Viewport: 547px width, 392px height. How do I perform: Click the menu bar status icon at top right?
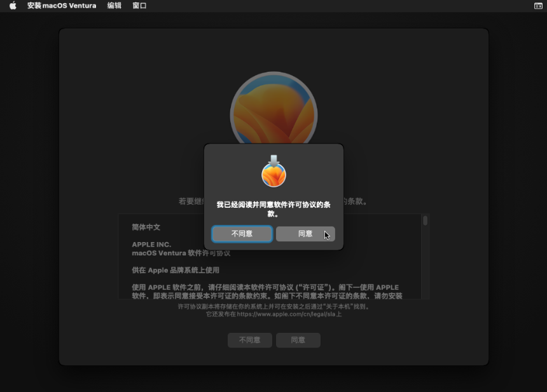click(x=538, y=6)
